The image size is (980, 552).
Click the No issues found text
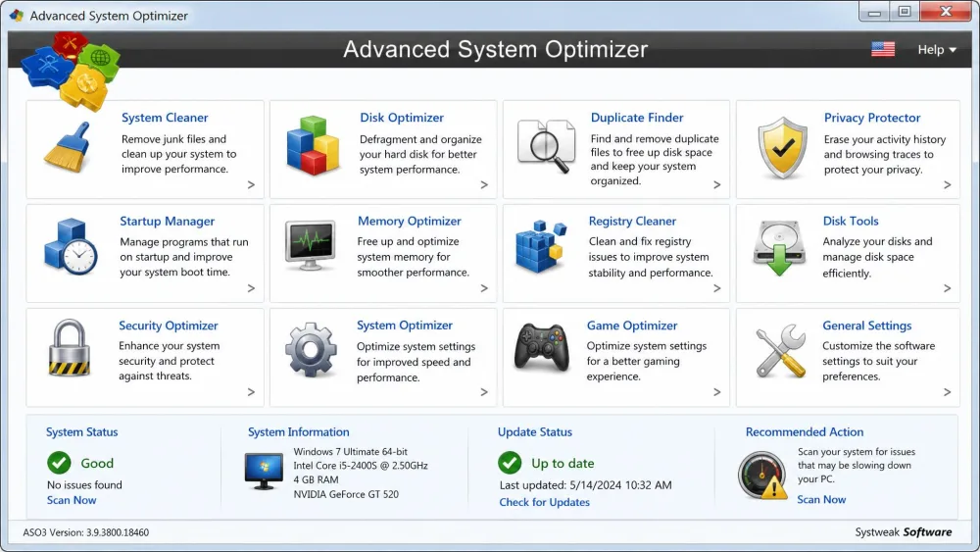(x=84, y=485)
